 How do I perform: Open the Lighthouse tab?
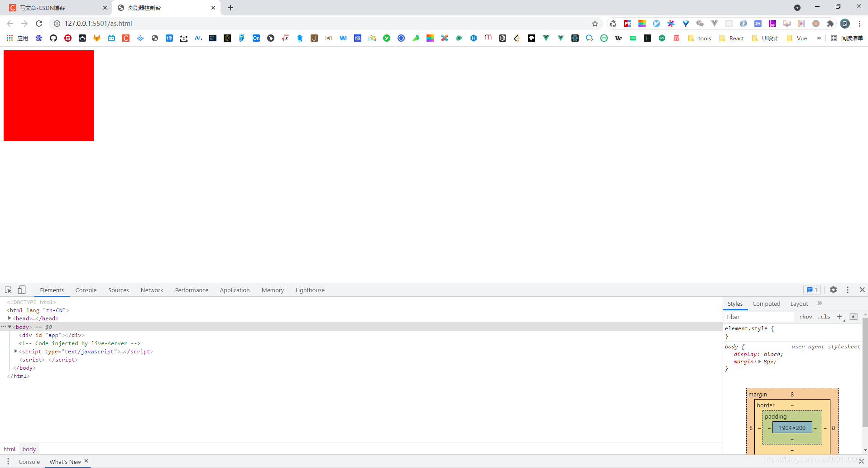[310, 290]
